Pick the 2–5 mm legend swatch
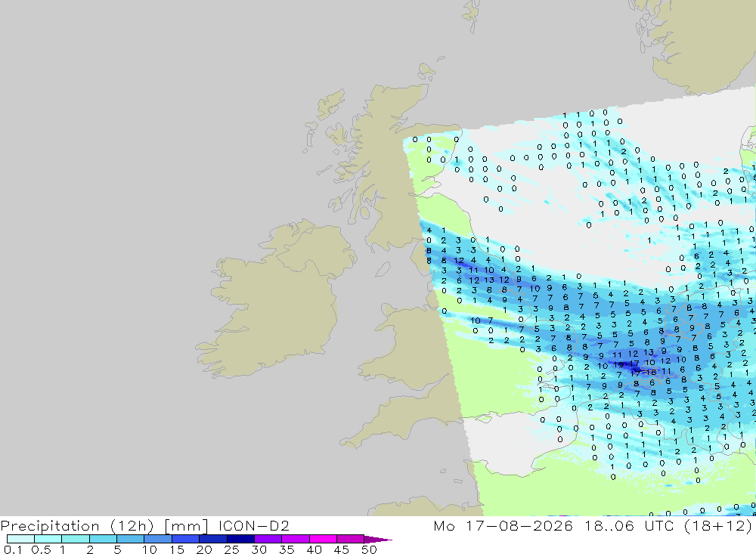 coord(103,539)
